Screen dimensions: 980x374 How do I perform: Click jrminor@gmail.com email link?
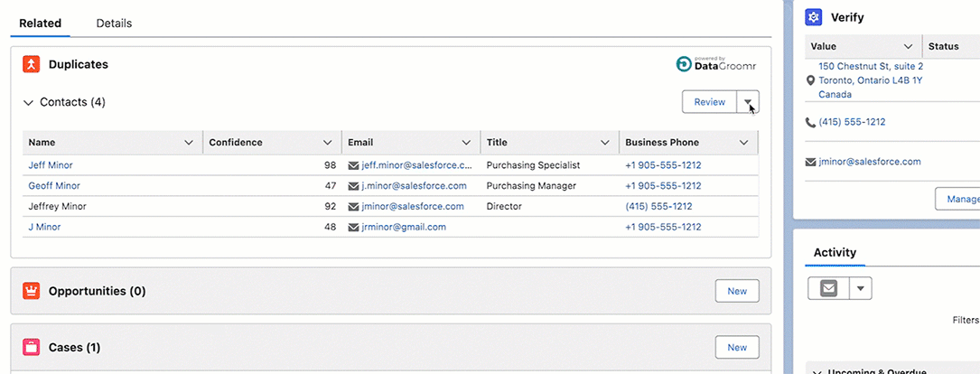pyautogui.click(x=404, y=227)
